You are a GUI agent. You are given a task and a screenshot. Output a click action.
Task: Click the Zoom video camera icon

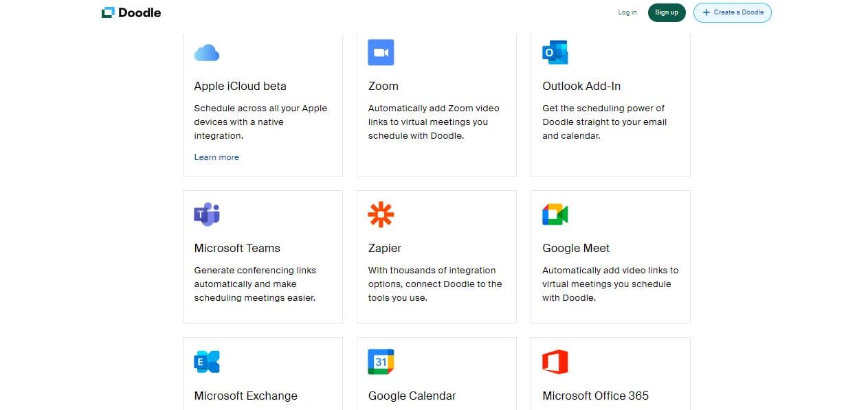pos(381,52)
